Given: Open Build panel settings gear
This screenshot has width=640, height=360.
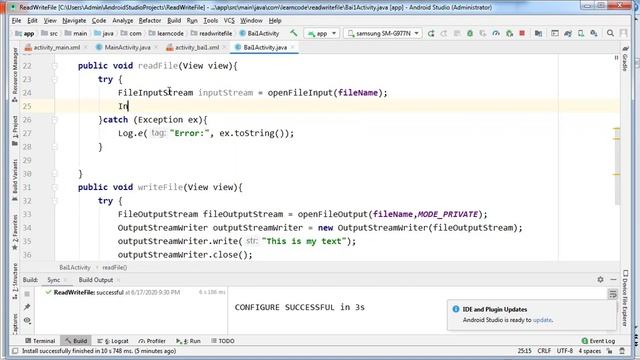Looking at the screenshot, I should pos(600,280).
